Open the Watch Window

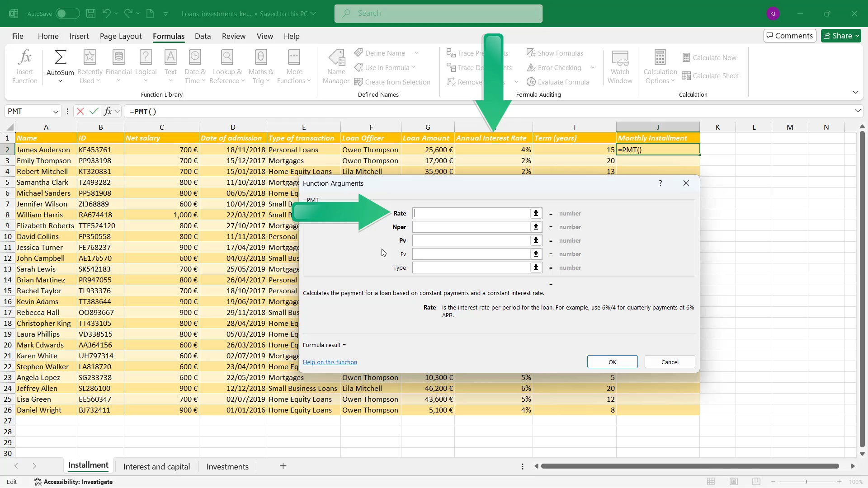click(620, 67)
